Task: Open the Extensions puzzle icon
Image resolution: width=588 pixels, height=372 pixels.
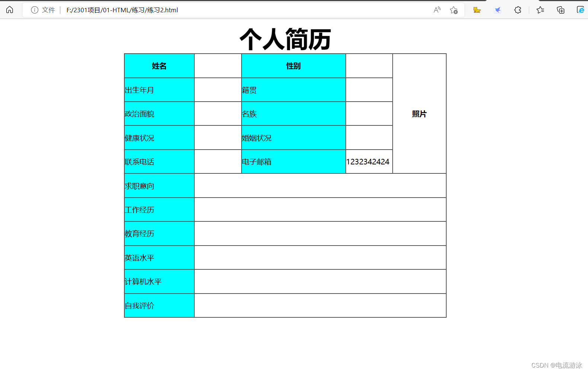Action: [x=518, y=10]
